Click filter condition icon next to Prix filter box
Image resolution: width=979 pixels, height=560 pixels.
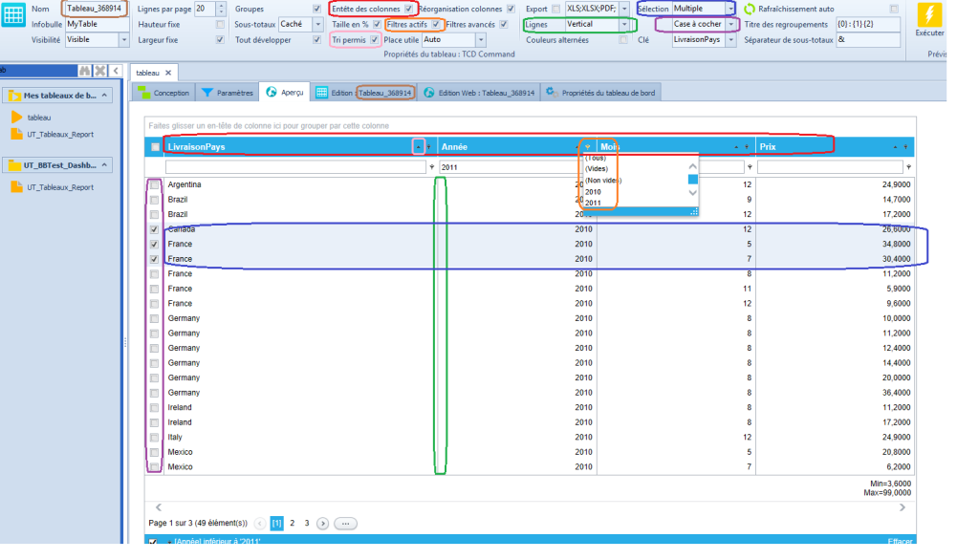point(908,167)
